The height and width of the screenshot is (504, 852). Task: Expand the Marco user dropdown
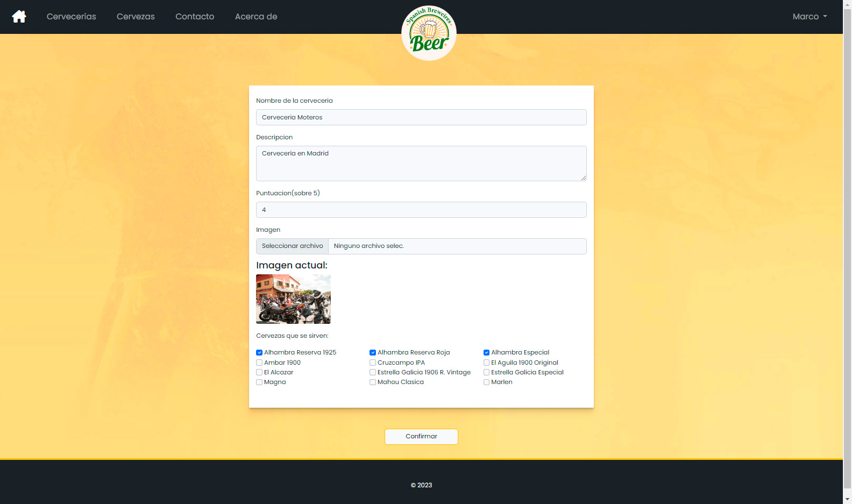810,17
